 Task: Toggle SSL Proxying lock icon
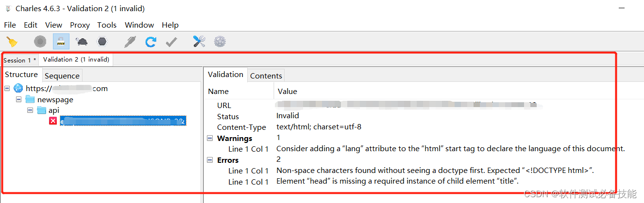(x=61, y=42)
